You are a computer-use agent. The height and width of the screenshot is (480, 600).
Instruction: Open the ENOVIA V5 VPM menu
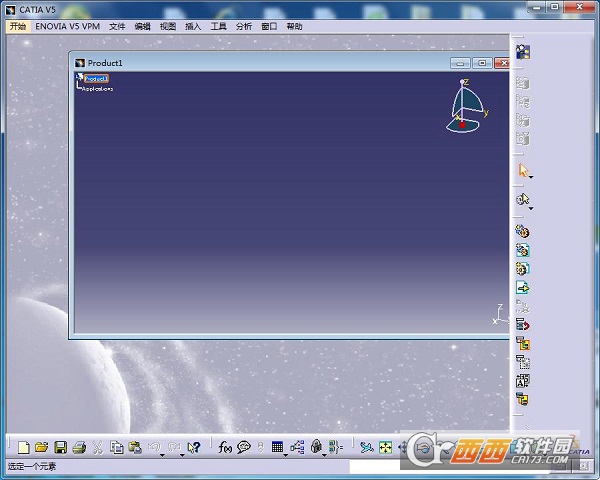[x=67, y=26]
